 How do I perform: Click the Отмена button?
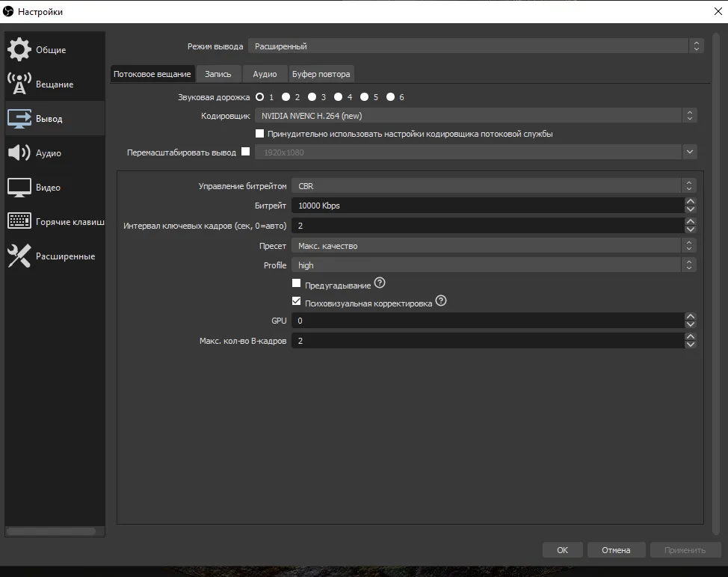616,550
